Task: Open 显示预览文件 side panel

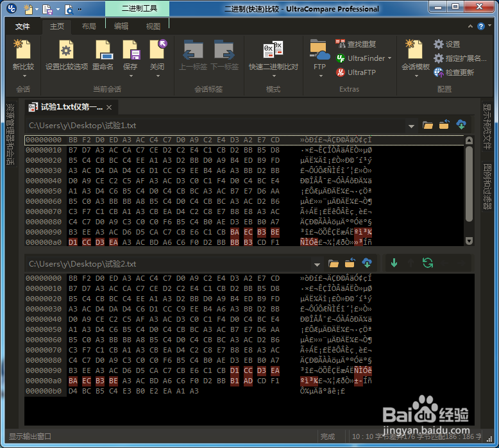Action: pos(487,126)
